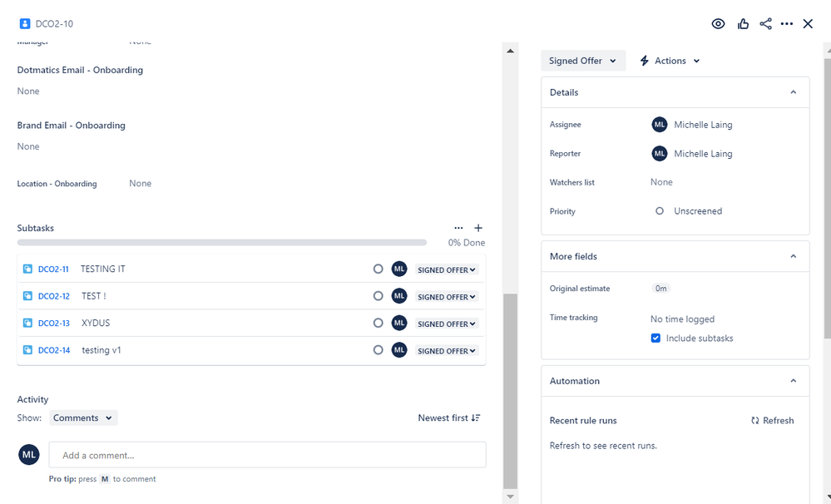Click the subtask icon for DCO2-12
Viewport: 831px width, 504px height.
point(27,296)
